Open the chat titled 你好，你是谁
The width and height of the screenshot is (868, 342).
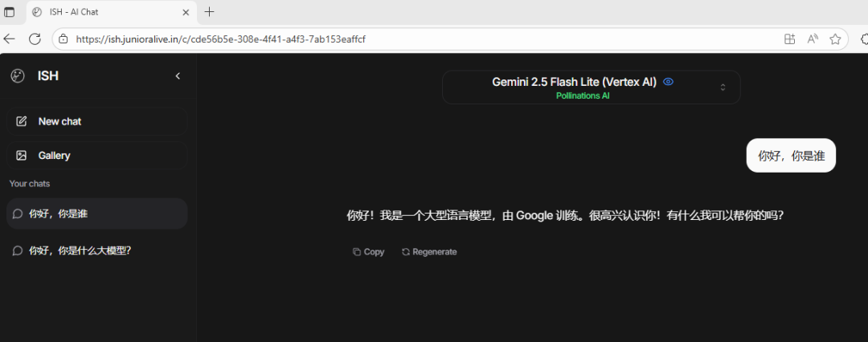coord(96,214)
